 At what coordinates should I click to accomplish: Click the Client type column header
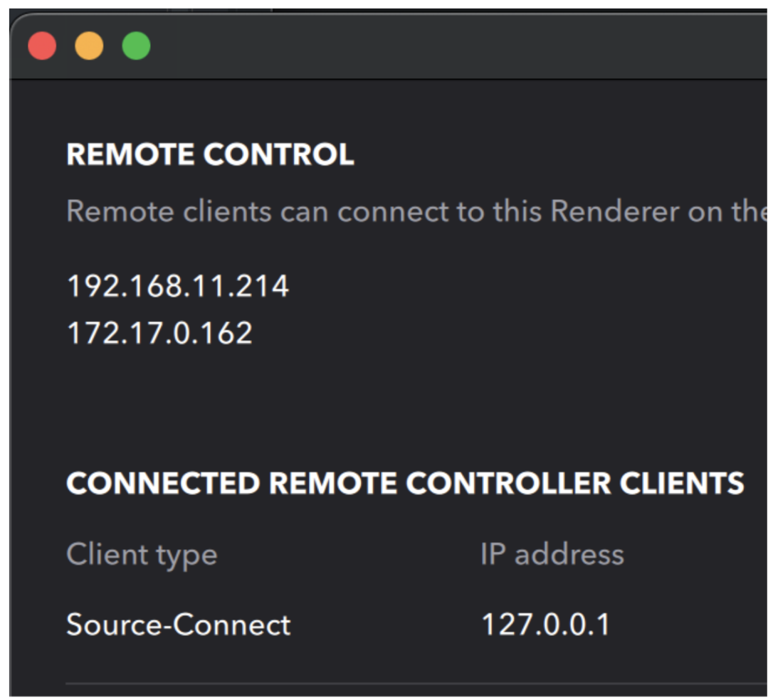[x=142, y=554]
